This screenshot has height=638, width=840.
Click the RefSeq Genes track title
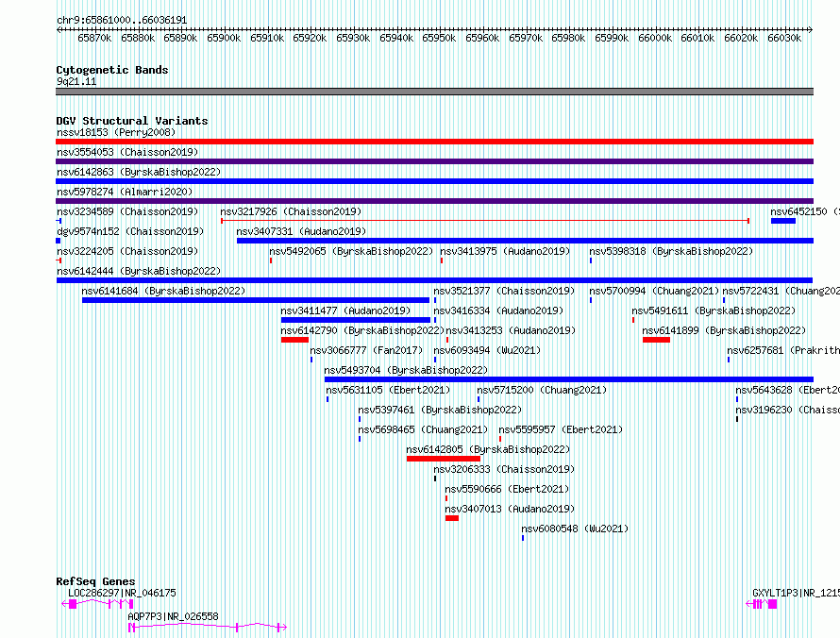coord(95,581)
